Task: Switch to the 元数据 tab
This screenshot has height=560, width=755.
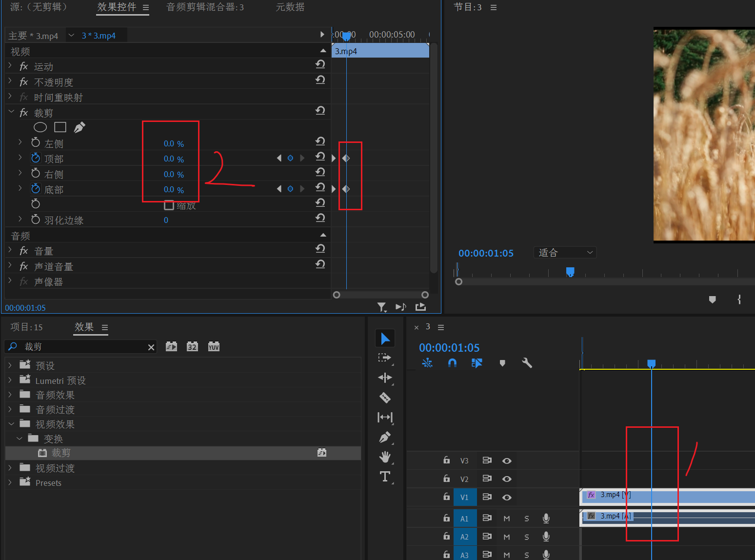Action: 290,7
